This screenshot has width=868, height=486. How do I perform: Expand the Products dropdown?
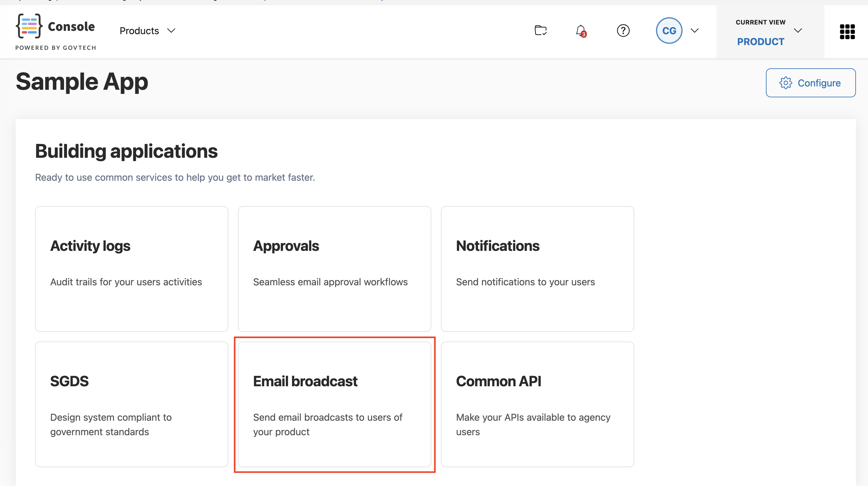(148, 31)
